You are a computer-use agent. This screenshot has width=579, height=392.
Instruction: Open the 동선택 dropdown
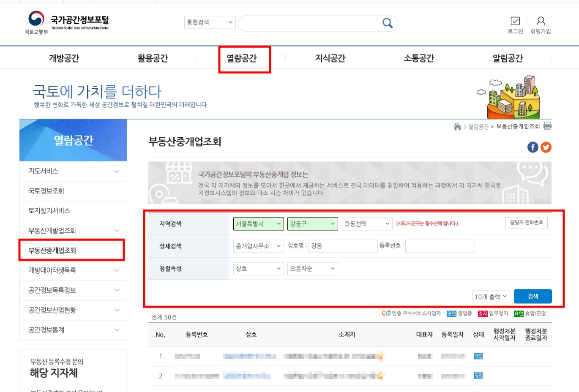366,224
